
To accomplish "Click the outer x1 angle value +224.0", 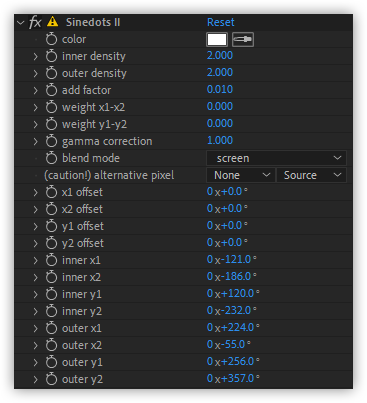I will click(x=238, y=327).
